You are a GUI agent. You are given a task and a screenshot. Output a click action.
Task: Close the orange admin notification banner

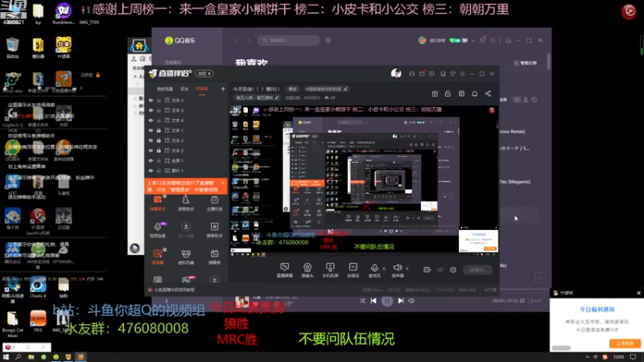(x=223, y=183)
